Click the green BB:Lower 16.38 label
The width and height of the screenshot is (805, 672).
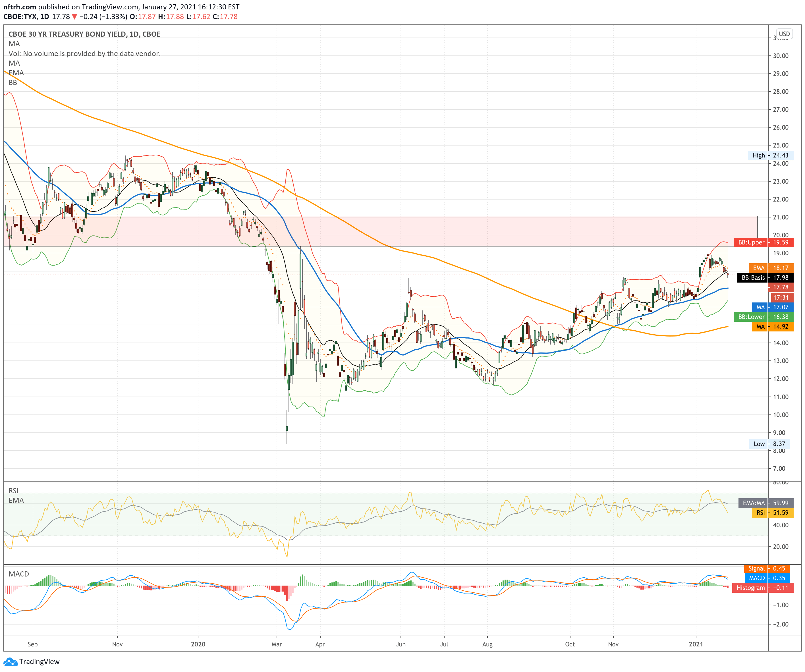coord(763,317)
